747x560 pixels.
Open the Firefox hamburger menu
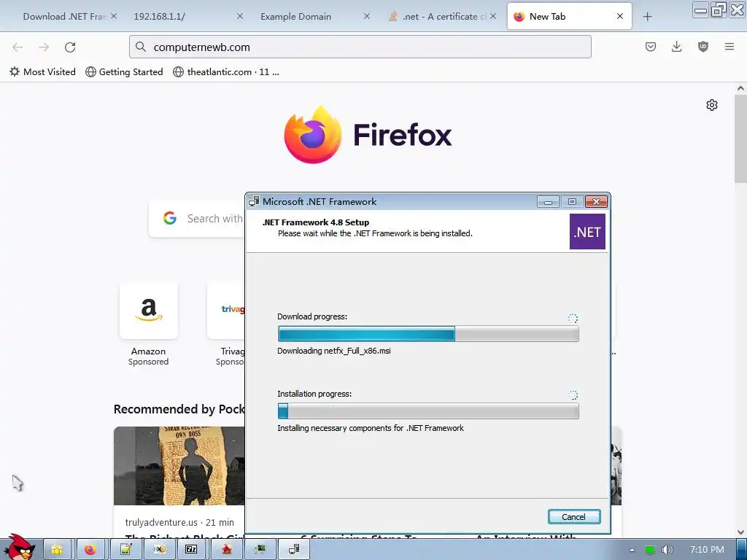[x=729, y=47]
